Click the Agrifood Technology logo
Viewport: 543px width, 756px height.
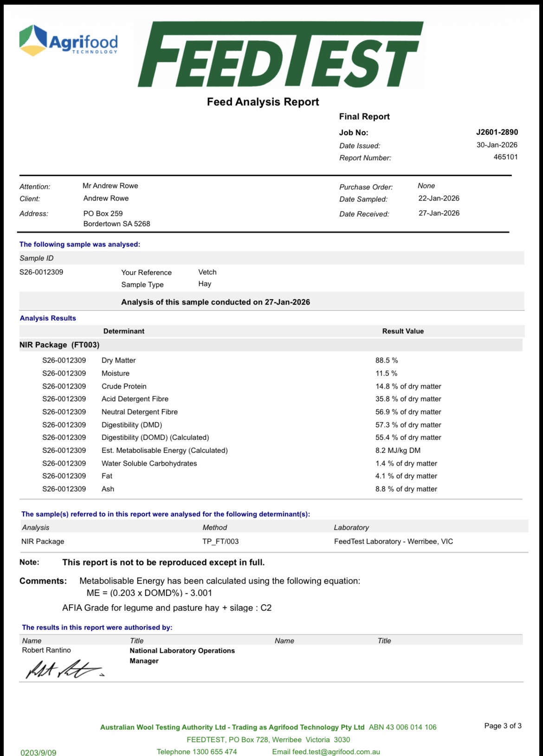[68, 40]
